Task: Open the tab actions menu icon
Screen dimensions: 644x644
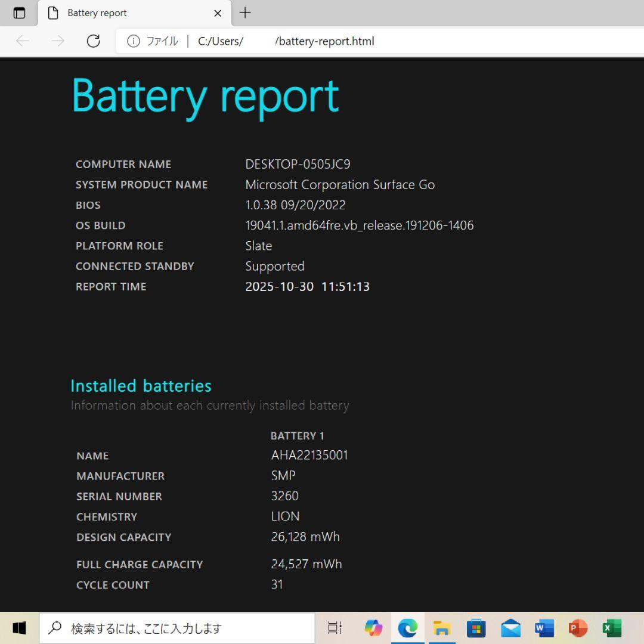Action: [x=19, y=13]
